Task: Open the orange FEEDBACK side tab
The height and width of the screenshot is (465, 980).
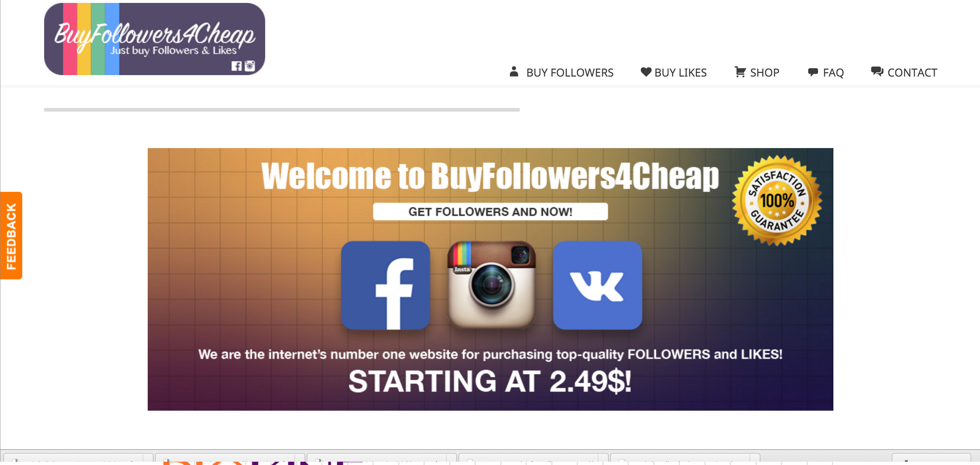Action: point(11,236)
